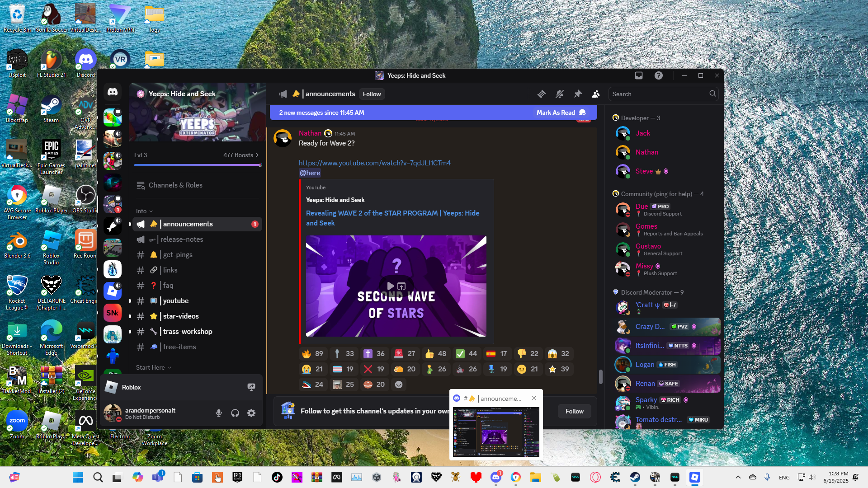Open the Threads icon in channel header
The image size is (868, 488).
click(x=541, y=94)
